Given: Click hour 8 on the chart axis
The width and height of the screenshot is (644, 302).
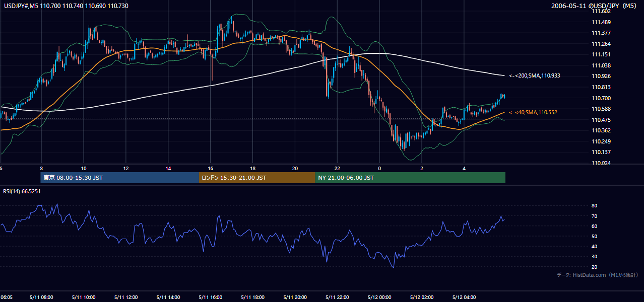Looking at the screenshot, I should coord(41,168).
